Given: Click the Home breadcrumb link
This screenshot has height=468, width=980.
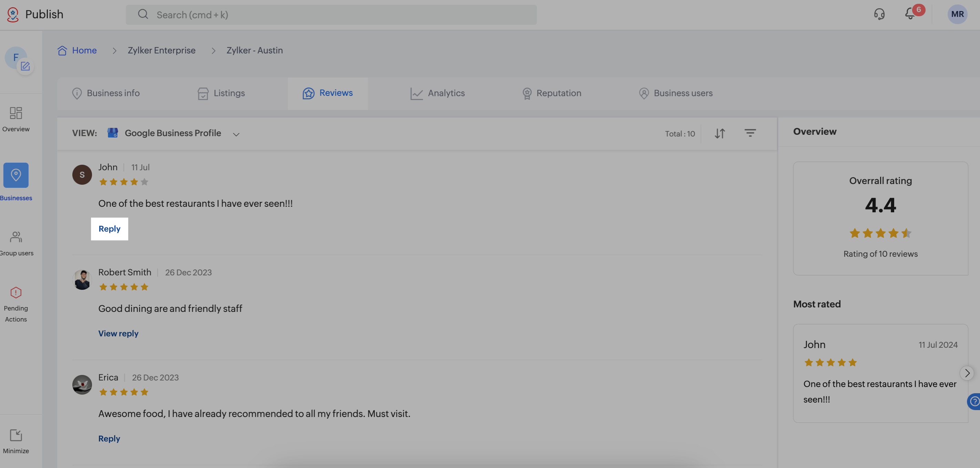Looking at the screenshot, I should 84,50.
